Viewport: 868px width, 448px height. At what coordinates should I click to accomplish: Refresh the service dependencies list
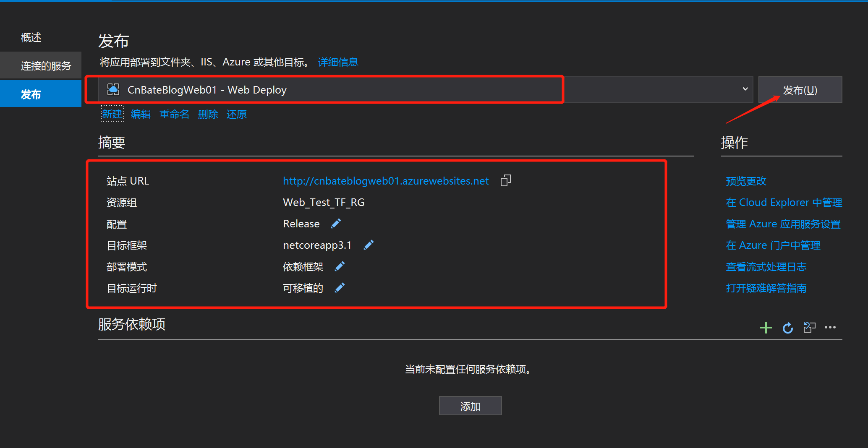[788, 328]
